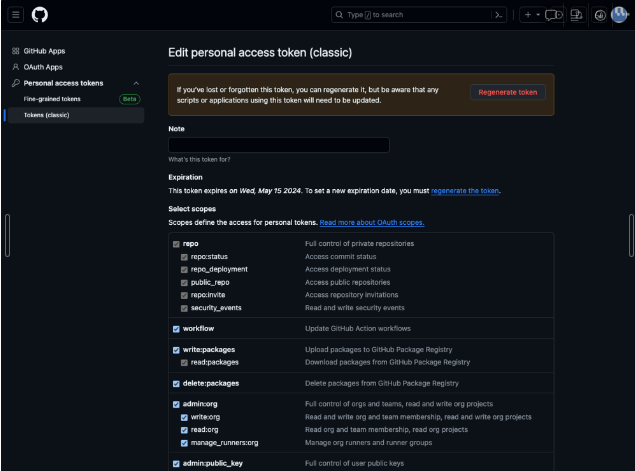Expand the create new dropdown arrow
The height and width of the screenshot is (471, 635).
point(538,15)
